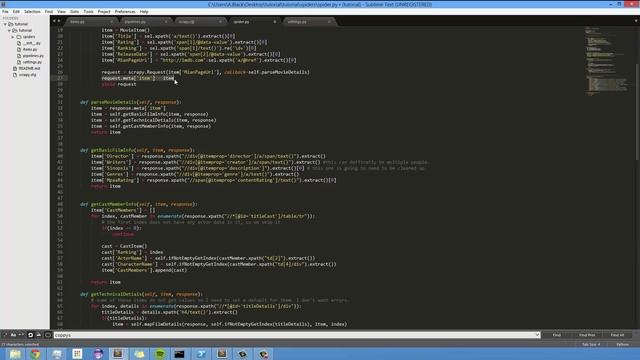Screen dimensions: 640x360
Task: Open the Preferences menu
Action: pyautogui.click(x=125, y=11)
